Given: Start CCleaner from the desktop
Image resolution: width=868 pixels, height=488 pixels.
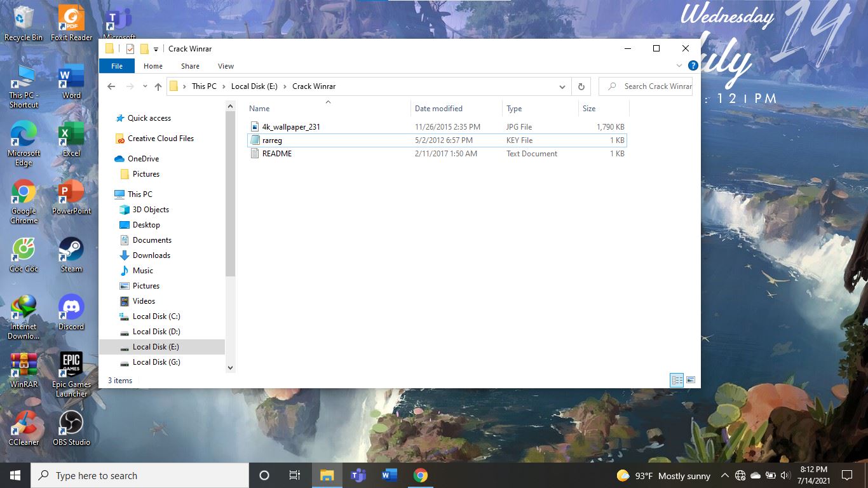Looking at the screenshot, I should 24,421.
